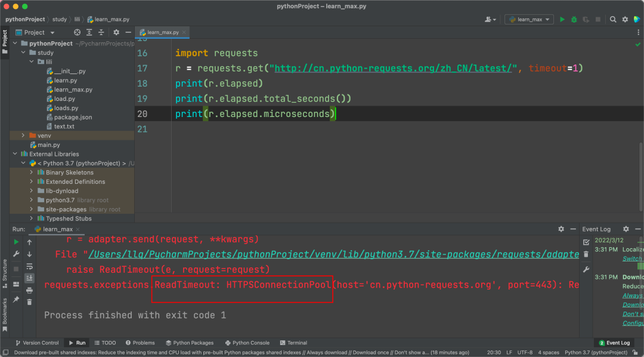Toggle scroll to end in Run console
Screen dimensions: 644x357
pos(29,278)
